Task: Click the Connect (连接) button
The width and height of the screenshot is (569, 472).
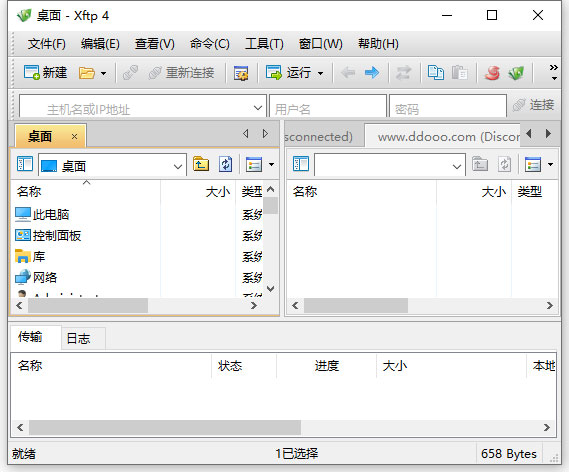Action: pos(533,105)
